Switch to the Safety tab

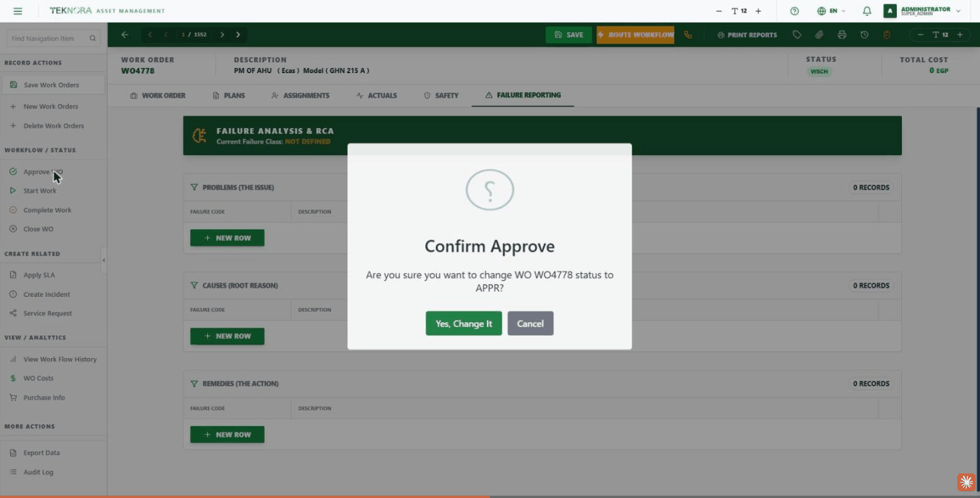[x=441, y=96]
